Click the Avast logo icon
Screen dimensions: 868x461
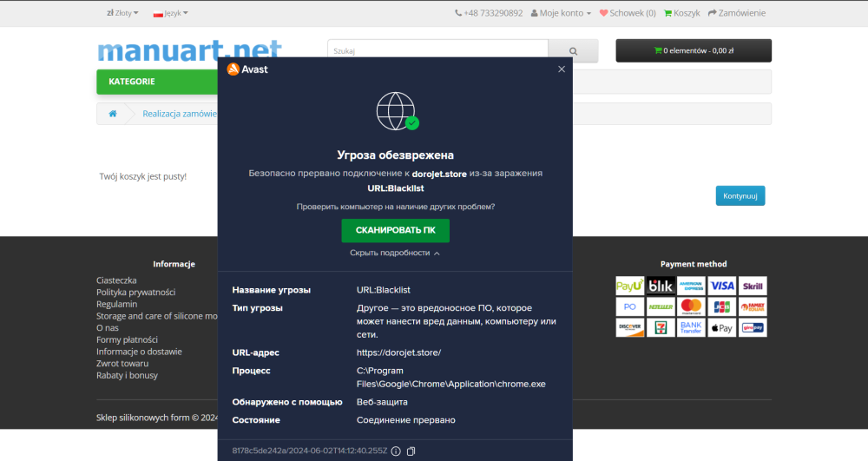pyautogui.click(x=233, y=69)
